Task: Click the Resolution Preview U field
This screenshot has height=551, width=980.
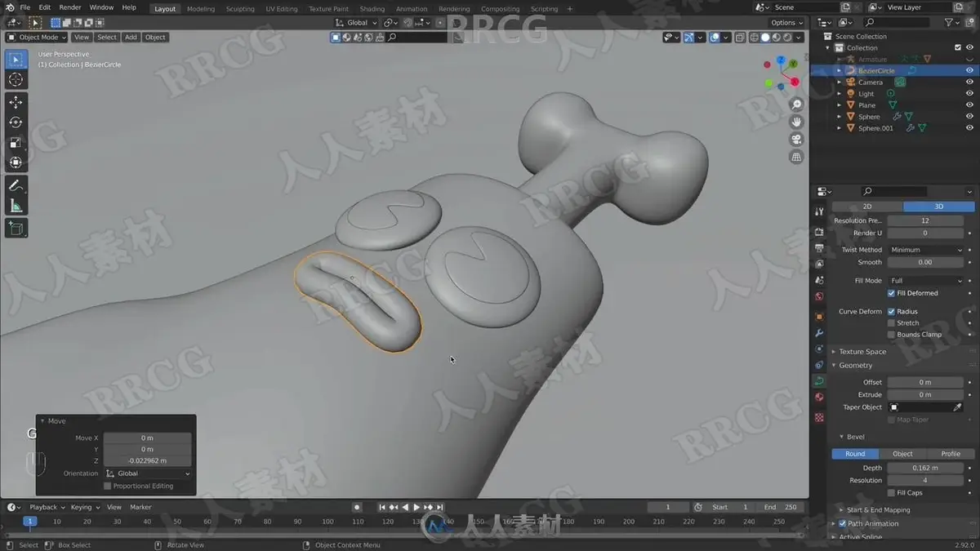Action: click(925, 220)
